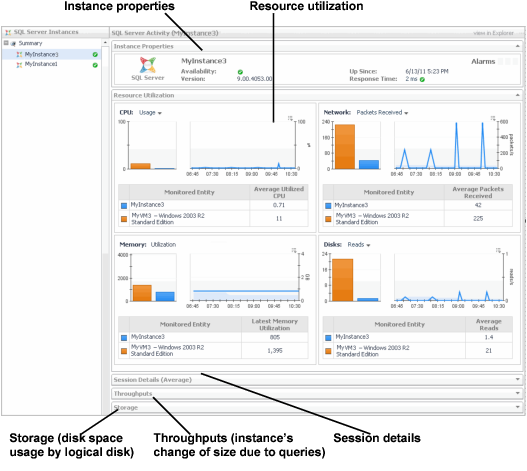
Task: Click the Response Time green status icon
Action: (x=422, y=79)
